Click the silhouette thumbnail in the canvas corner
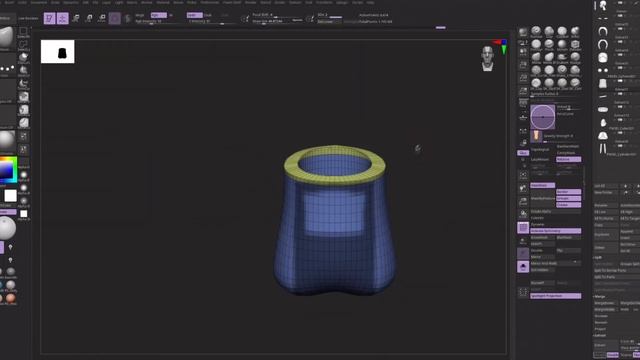 (x=58, y=51)
